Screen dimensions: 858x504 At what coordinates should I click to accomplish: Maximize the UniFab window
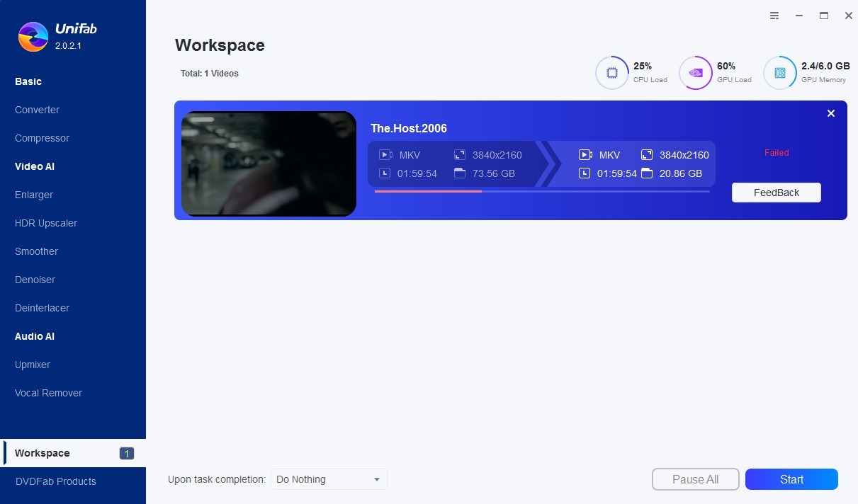click(x=824, y=16)
